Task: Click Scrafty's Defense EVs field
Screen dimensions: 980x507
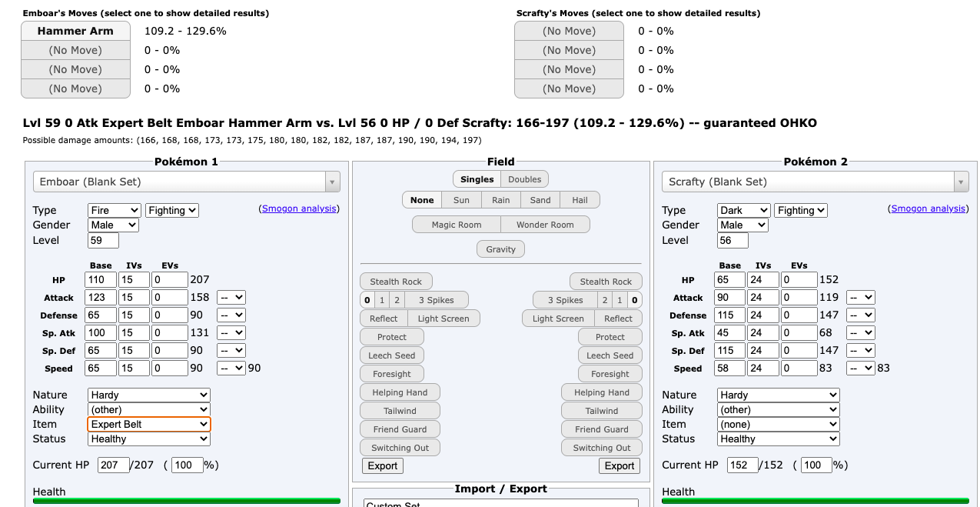Action: [x=799, y=315]
